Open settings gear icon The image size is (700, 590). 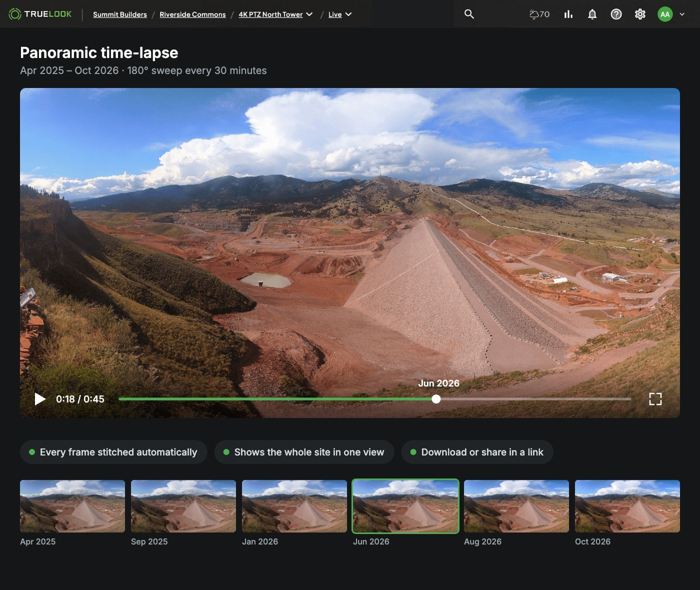(x=640, y=14)
